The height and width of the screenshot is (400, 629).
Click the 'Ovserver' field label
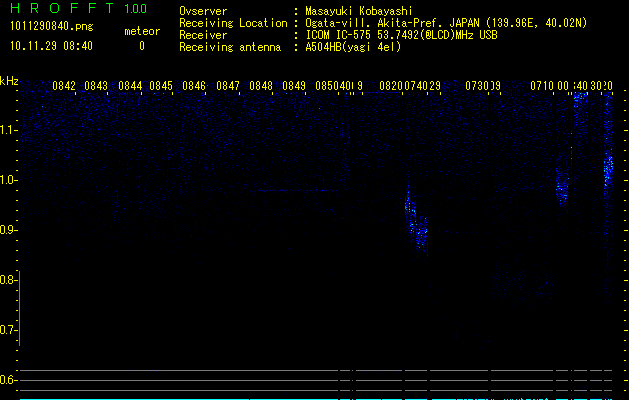pyautogui.click(x=203, y=11)
